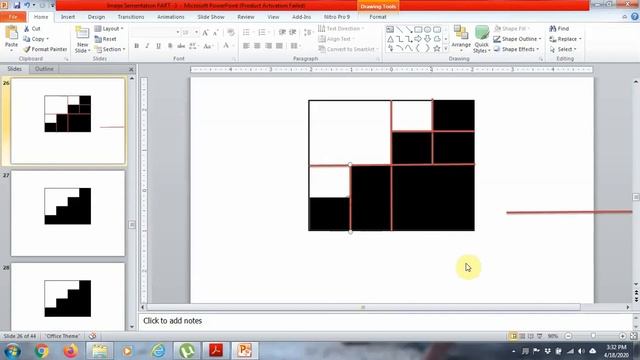The width and height of the screenshot is (640, 360).
Task: Open Google Chrome from the taskbar
Action: [x=41, y=351]
